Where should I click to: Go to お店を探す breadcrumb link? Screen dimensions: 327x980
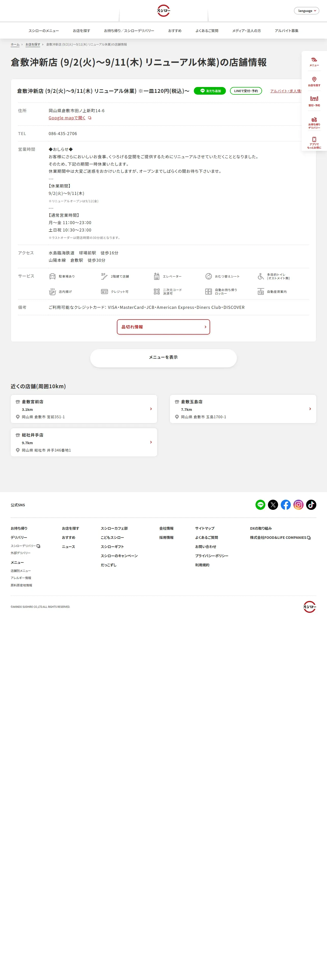[33, 45]
